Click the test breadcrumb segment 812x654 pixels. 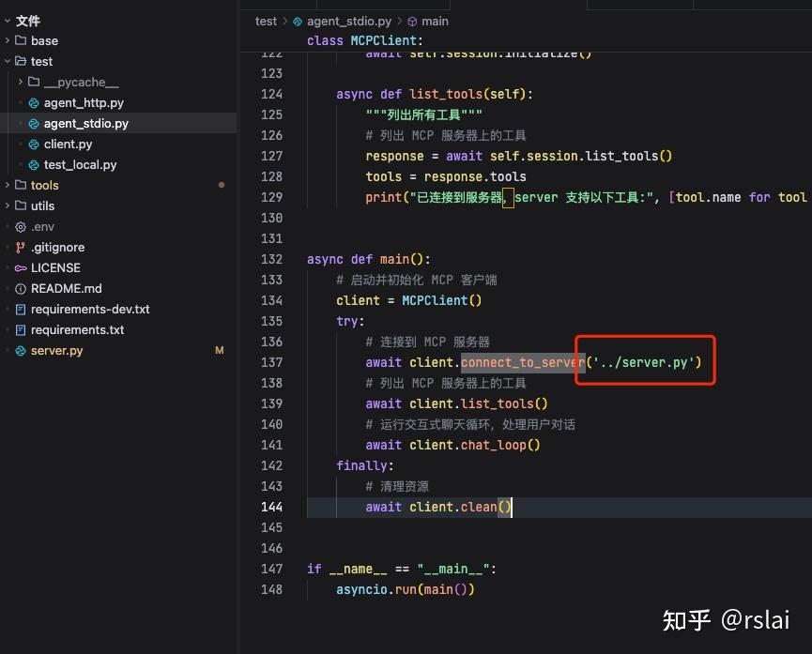266,22
